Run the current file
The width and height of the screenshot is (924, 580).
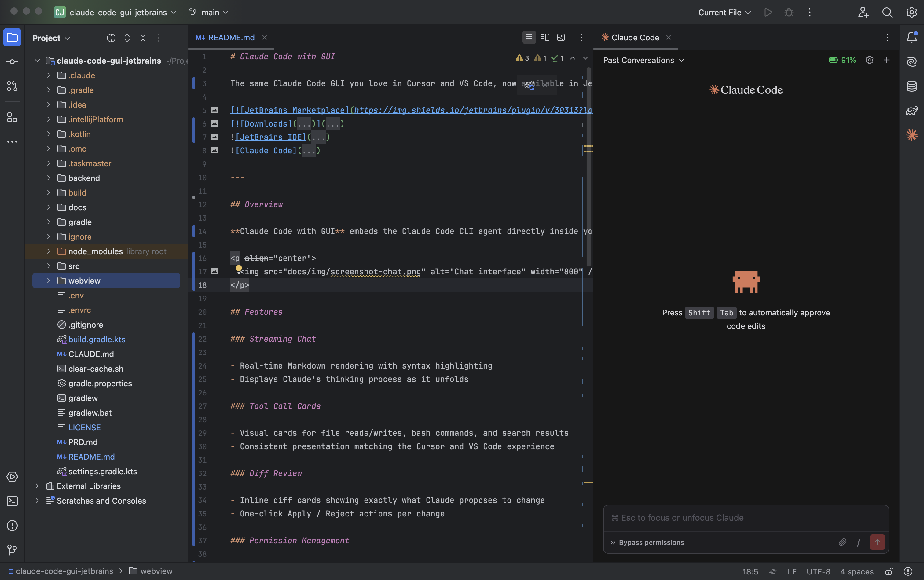(x=768, y=12)
